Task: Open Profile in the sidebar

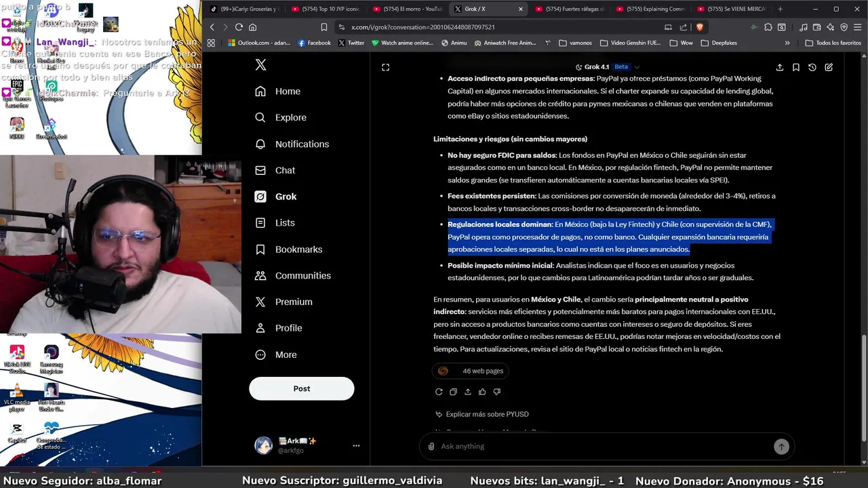Action: pyautogui.click(x=278, y=328)
